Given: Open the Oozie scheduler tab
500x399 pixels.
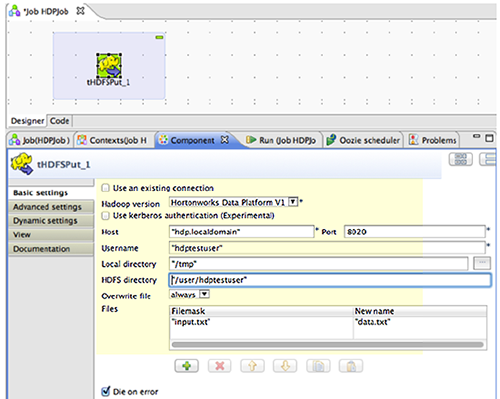Looking at the screenshot, I should pyautogui.click(x=364, y=140).
